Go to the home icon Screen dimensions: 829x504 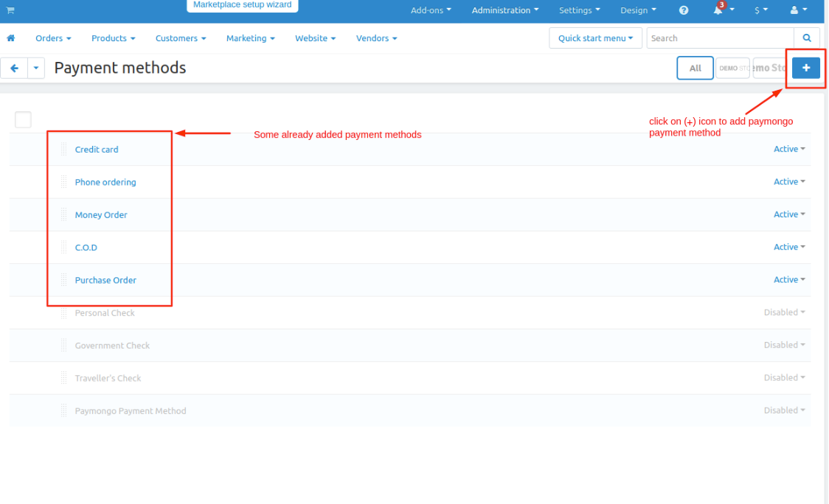[x=10, y=38]
